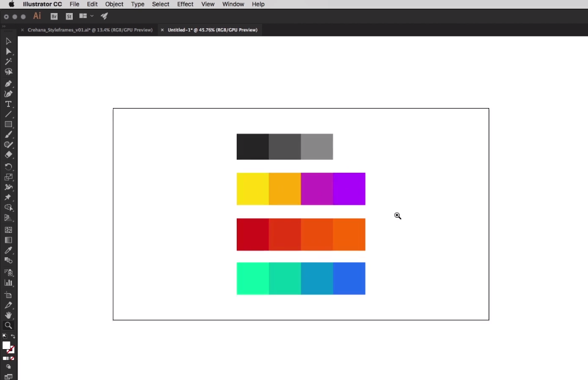Screen dimensions: 588x380
Task: Select the Rectangle tool
Action: (8, 124)
